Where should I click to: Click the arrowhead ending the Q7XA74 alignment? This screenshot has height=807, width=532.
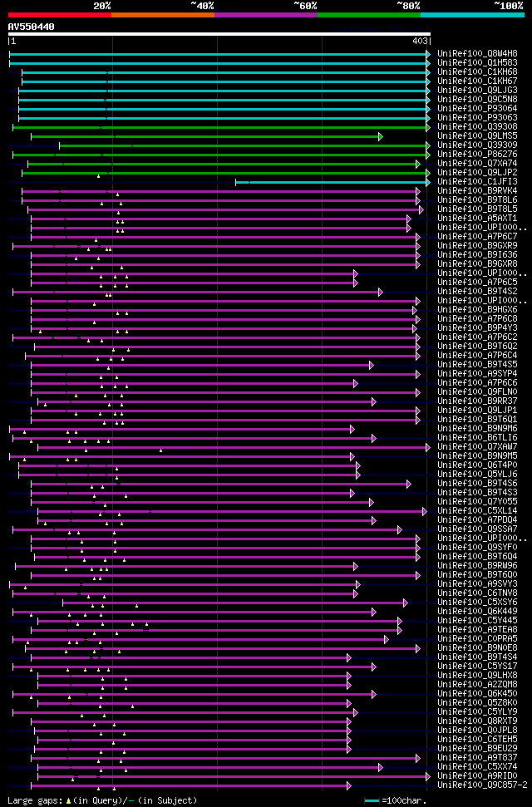pos(418,164)
